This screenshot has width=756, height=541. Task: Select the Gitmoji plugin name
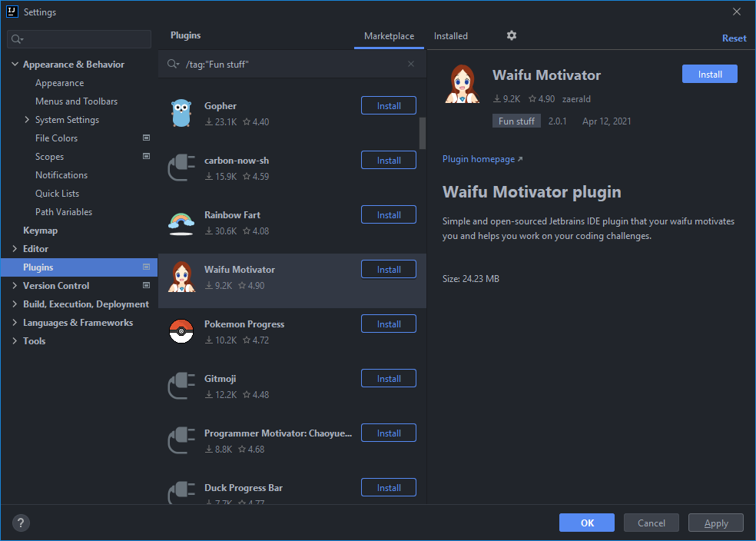pos(220,379)
